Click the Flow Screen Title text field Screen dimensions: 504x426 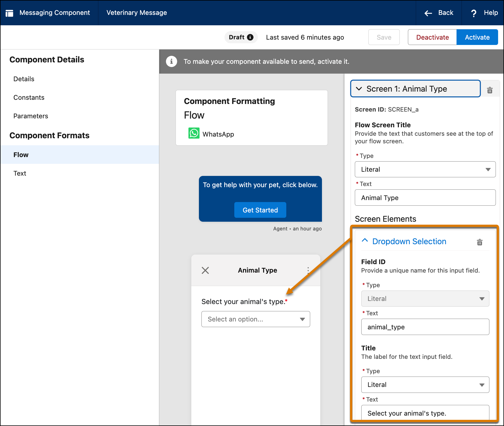pyautogui.click(x=425, y=198)
